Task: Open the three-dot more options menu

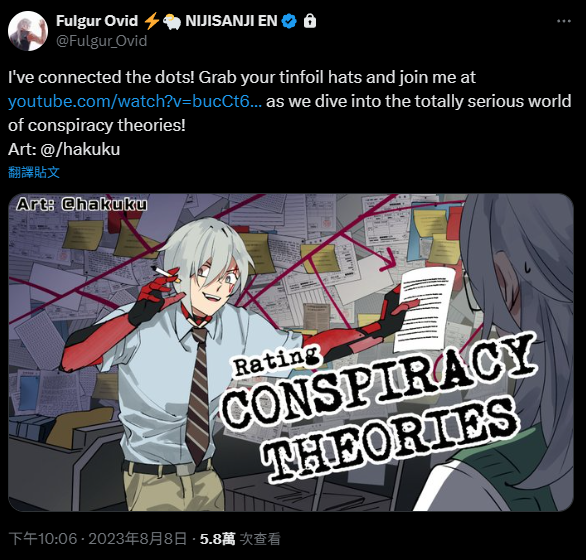Action: click(564, 21)
